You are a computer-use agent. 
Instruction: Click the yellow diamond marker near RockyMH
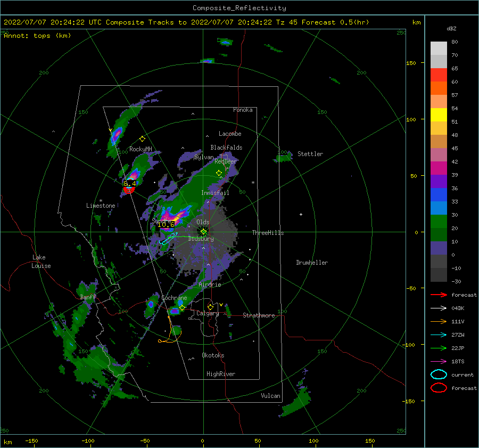(142, 139)
